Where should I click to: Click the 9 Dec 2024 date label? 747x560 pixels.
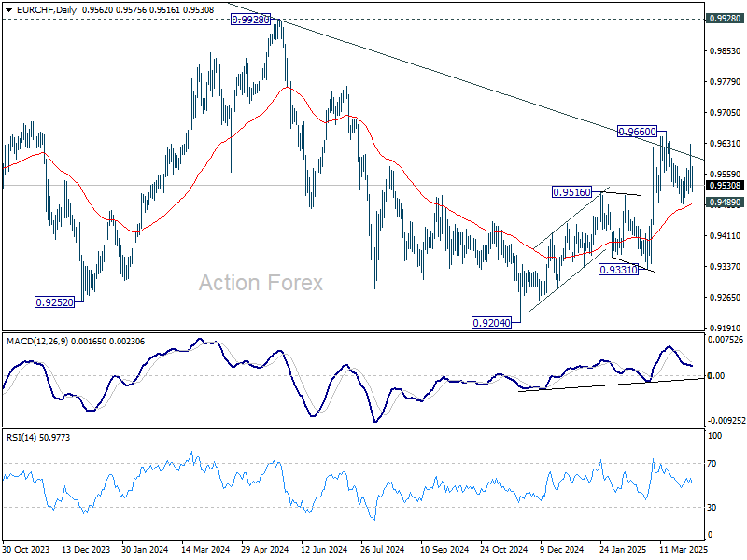point(562,549)
